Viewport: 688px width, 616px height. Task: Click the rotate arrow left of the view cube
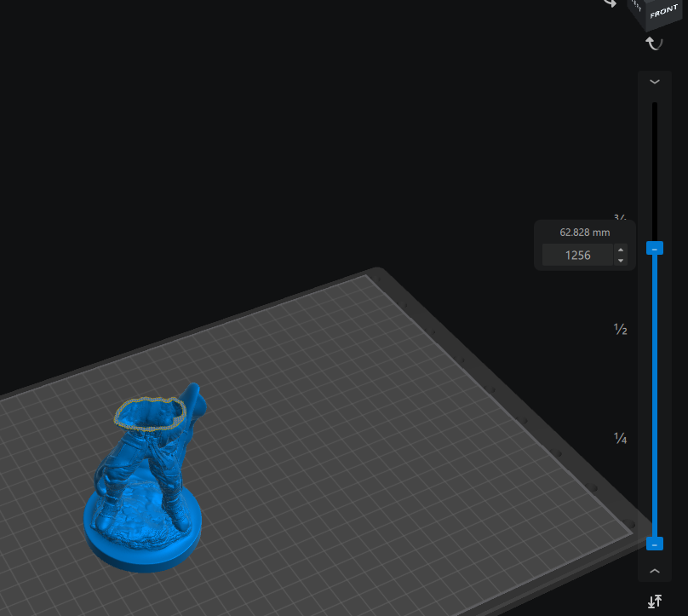tap(611, 3)
